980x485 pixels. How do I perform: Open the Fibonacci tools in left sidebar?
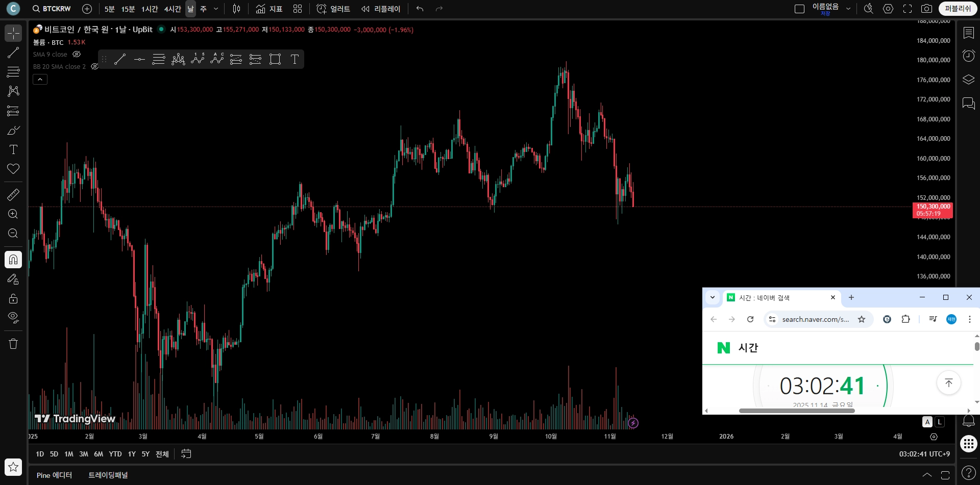pos(13,72)
